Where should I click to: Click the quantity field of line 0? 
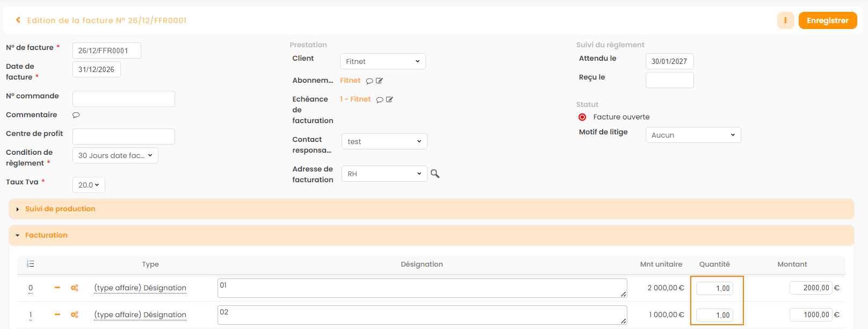click(x=714, y=288)
